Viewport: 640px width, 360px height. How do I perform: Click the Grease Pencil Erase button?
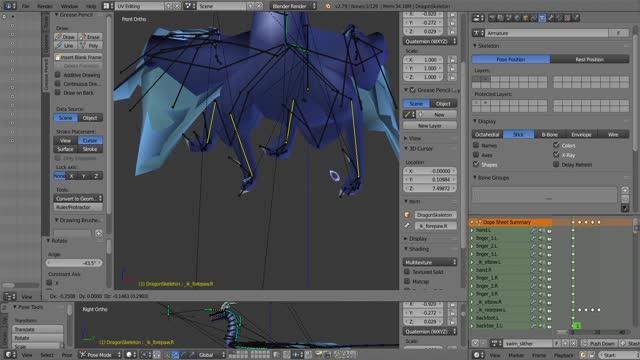90,37
